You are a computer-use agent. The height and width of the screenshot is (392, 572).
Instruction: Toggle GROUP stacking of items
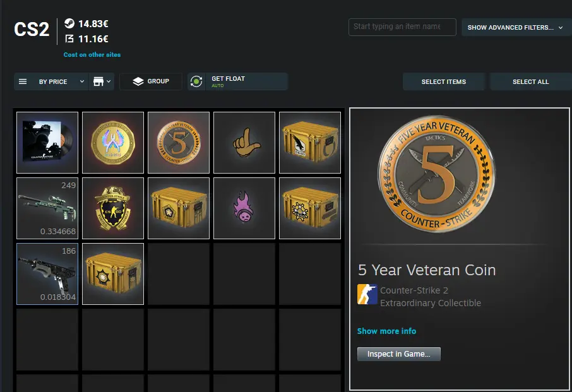tap(151, 81)
